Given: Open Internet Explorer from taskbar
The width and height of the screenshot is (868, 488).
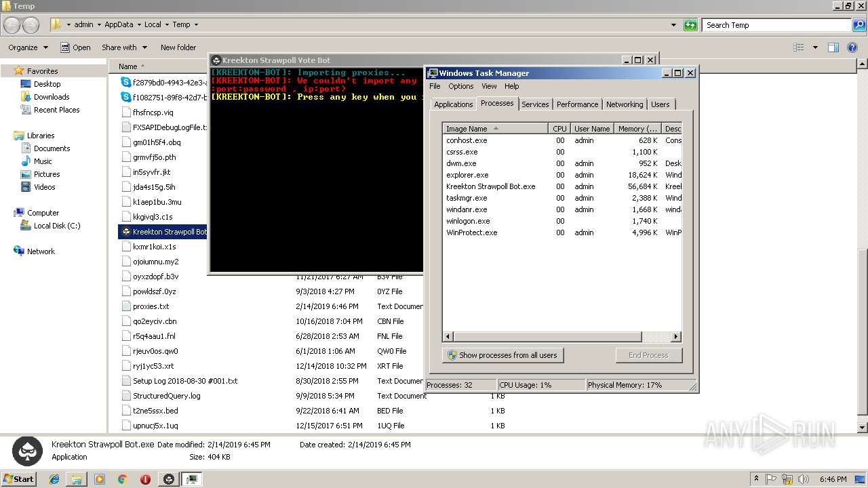Looking at the screenshot, I should point(54,479).
